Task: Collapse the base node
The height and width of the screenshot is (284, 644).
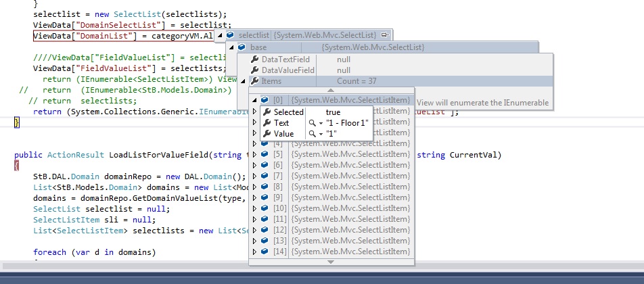Action: point(231,47)
